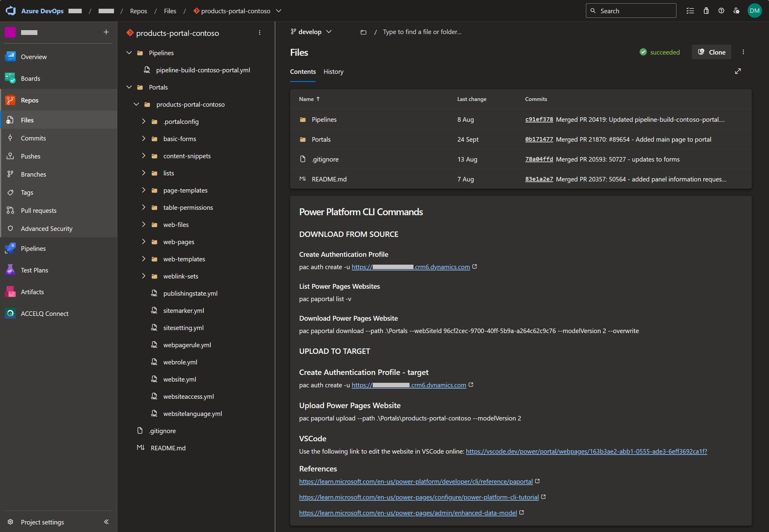Viewport: 769px width, 532px height.
Task: Enter full screen with expand-arrows icon
Action: 738,71
